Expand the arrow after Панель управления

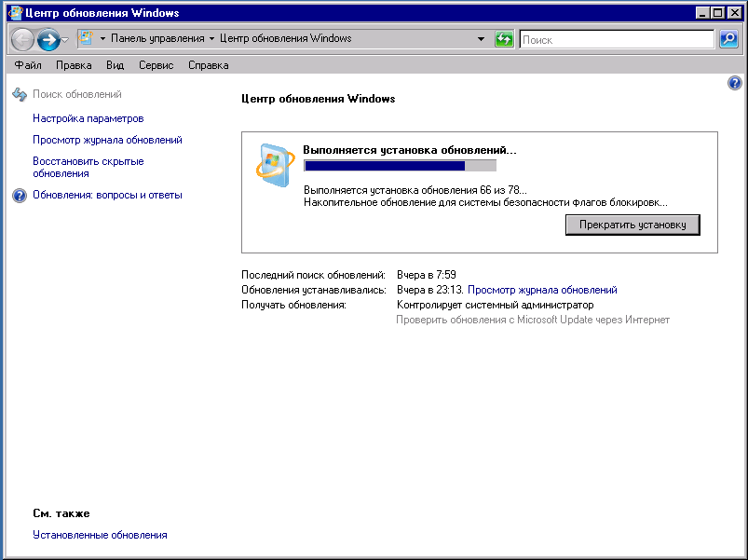point(211,38)
